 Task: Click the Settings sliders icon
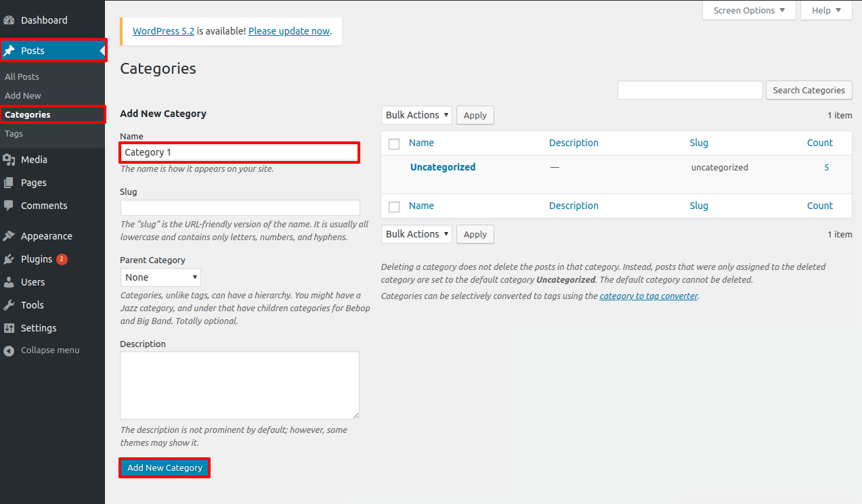click(9, 328)
